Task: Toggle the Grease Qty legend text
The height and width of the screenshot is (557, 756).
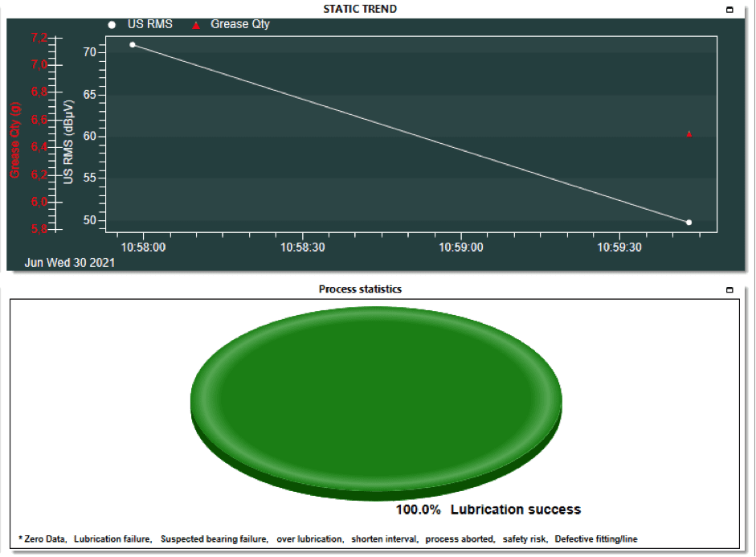Action: tap(240, 24)
